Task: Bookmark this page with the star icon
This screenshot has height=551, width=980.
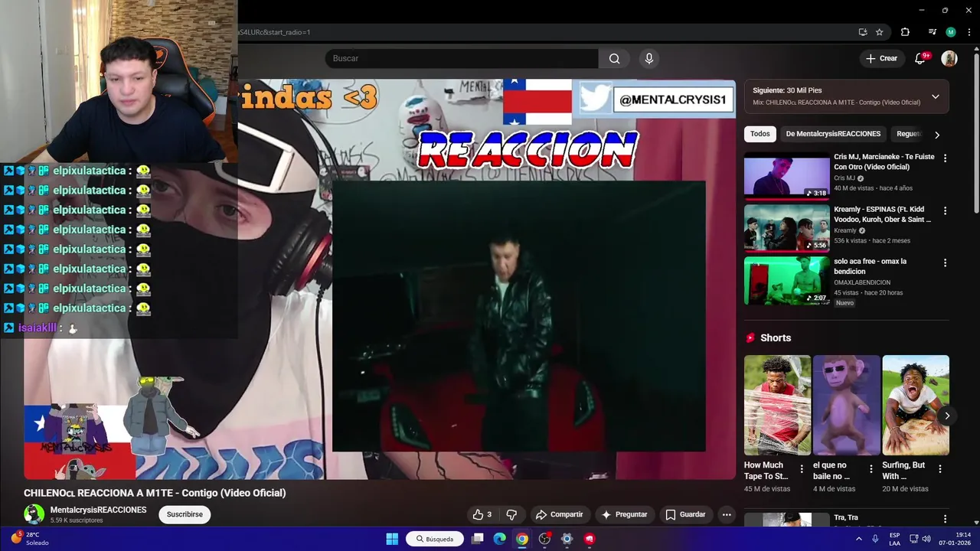Action: [880, 32]
